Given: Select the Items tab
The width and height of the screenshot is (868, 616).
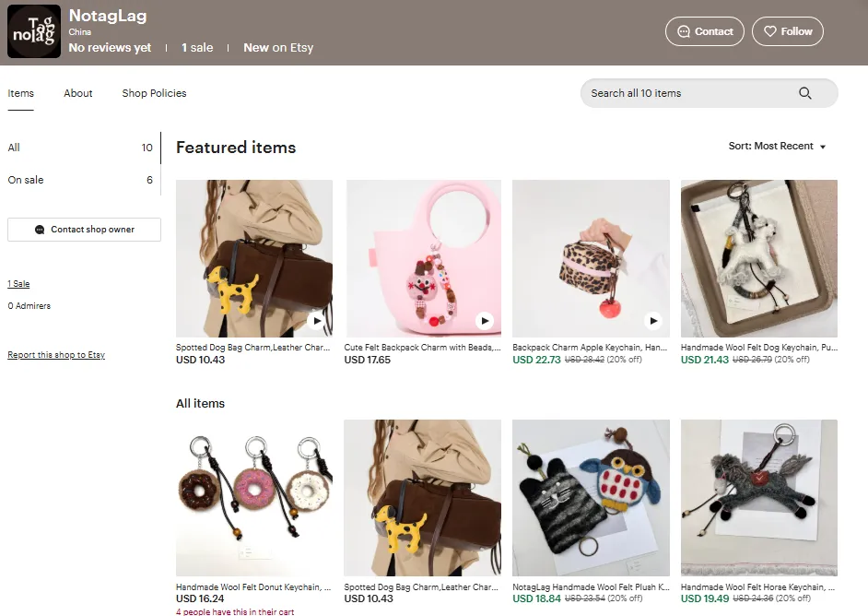Looking at the screenshot, I should 21,93.
